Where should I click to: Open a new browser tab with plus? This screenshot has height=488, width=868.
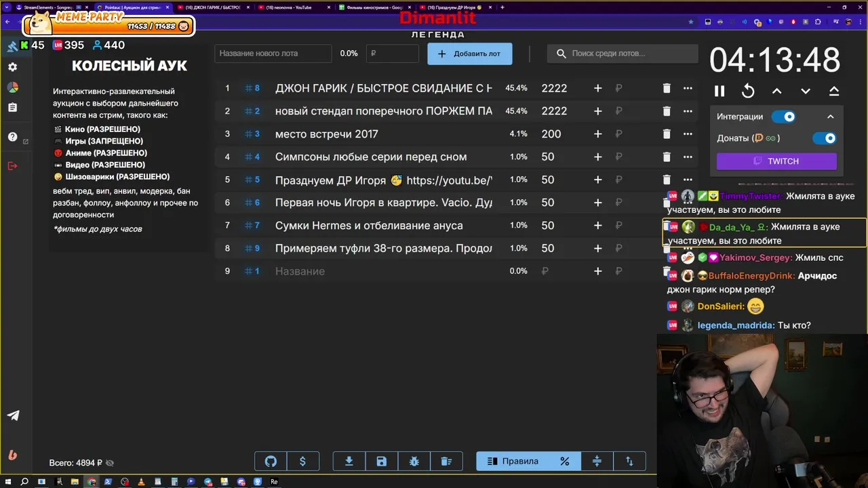pyautogui.click(x=502, y=7)
